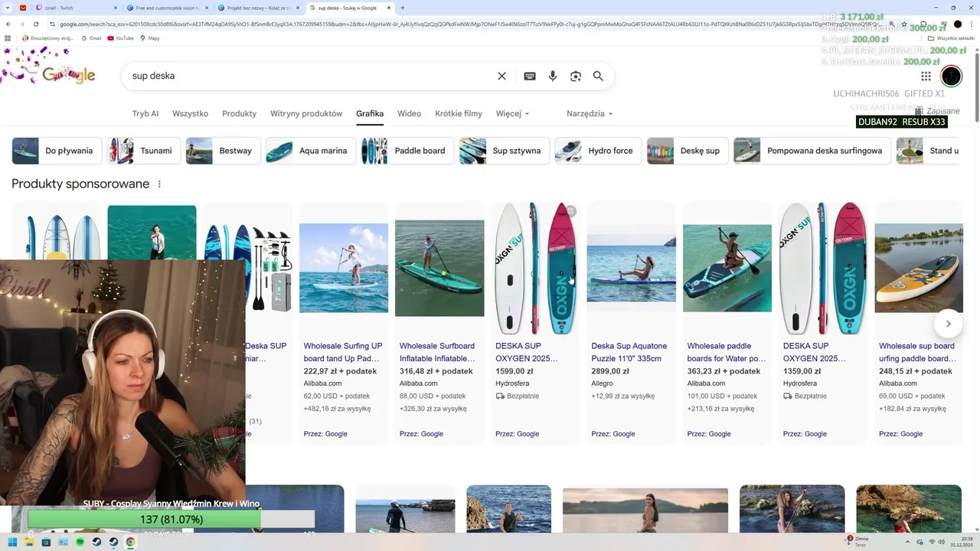The width and height of the screenshot is (980, 551).
Task: Select the Hydro force filter chip
Action: (x=598, y=151)
